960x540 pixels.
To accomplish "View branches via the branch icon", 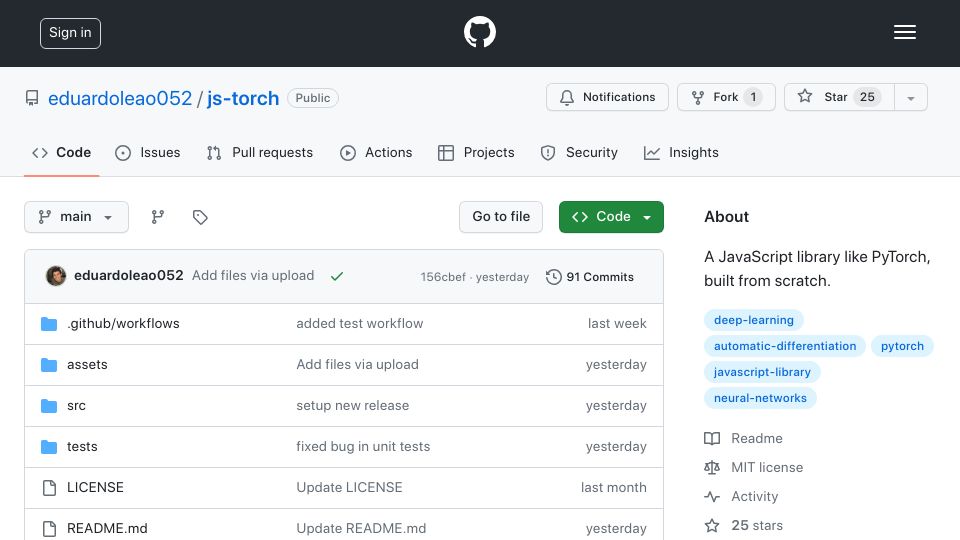I will tap(158, 217).
